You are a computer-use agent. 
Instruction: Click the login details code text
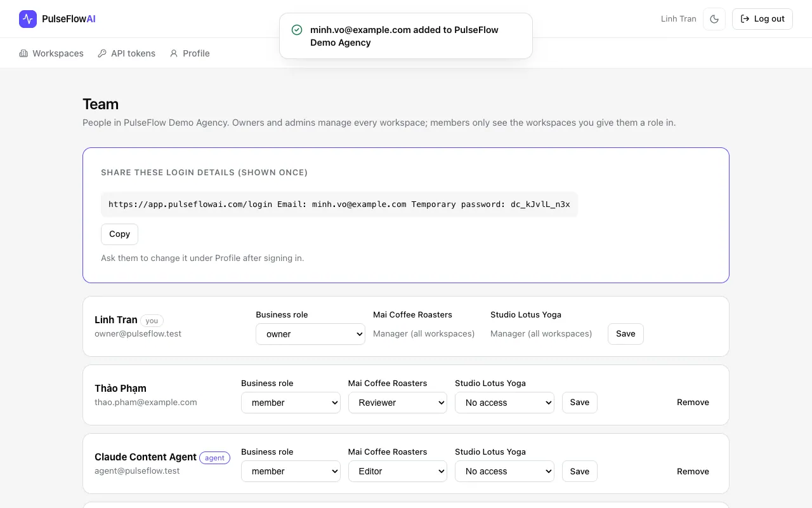click(339, 204)
